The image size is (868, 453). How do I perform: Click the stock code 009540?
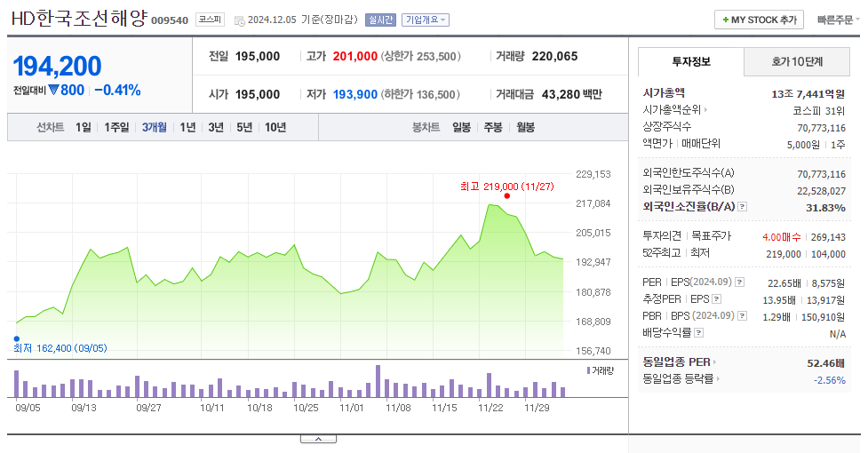pos(170,20)
